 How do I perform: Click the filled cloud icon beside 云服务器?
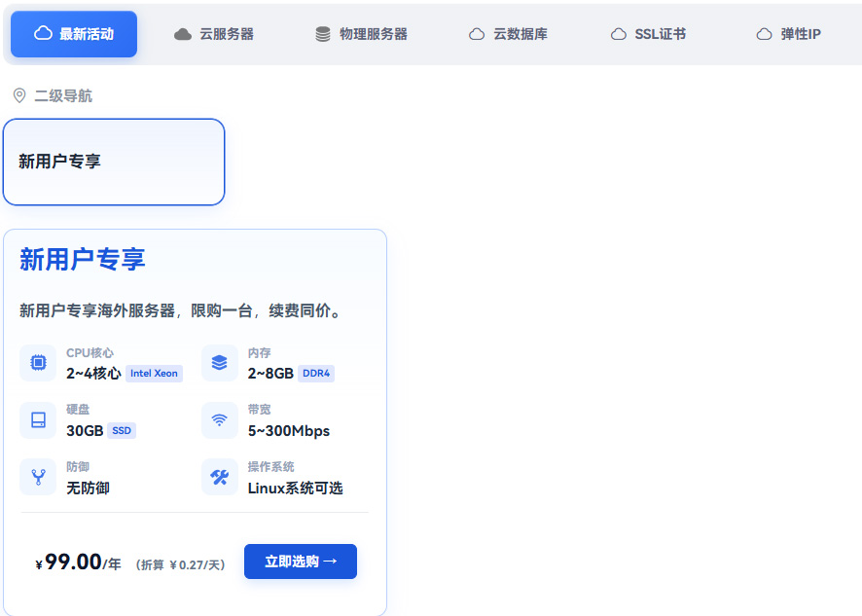(x=183, y=35)
